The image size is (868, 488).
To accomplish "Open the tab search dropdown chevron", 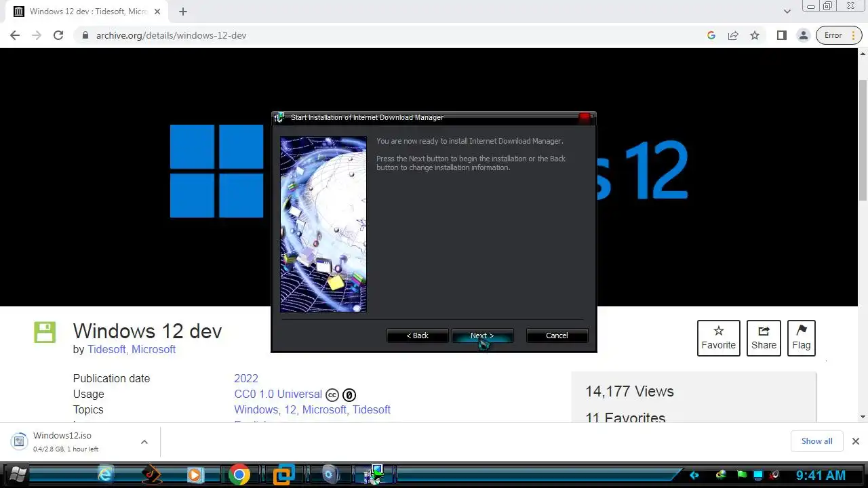I will pyautogui.click(x=787, y=12).
